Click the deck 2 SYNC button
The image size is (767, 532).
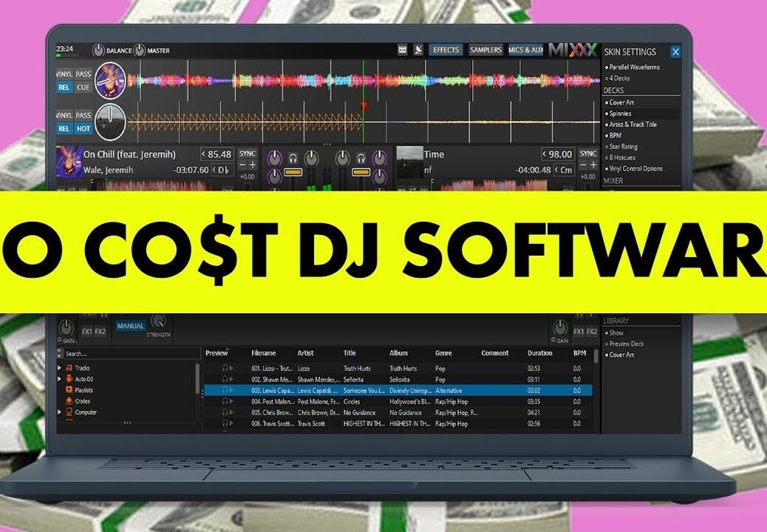(588, 154)
